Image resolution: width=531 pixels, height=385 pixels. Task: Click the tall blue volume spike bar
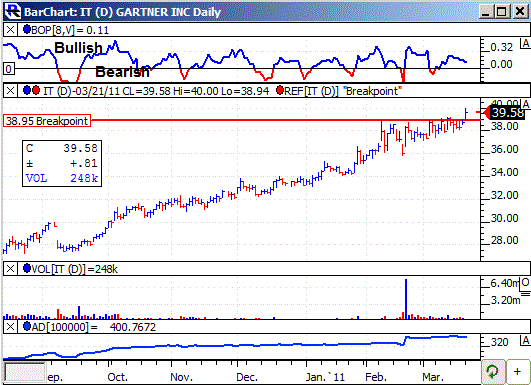click(x=406, y=299)
